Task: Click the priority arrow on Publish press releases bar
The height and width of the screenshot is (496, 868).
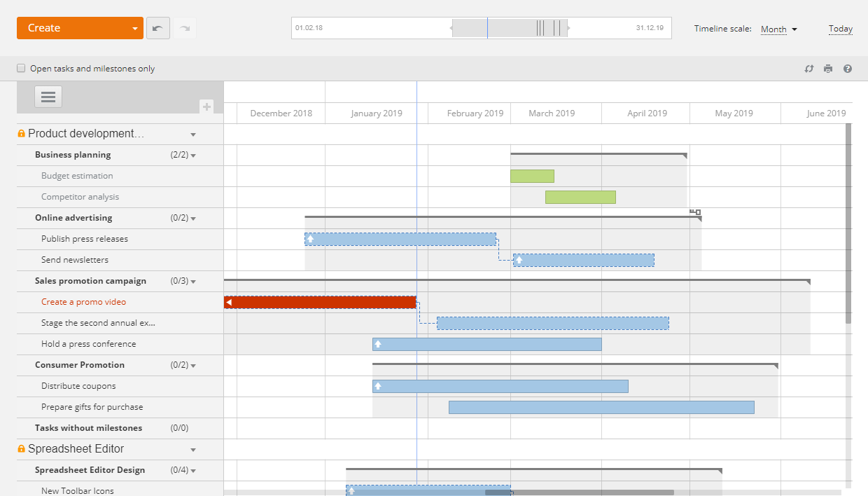Action: tap(311, 239)
